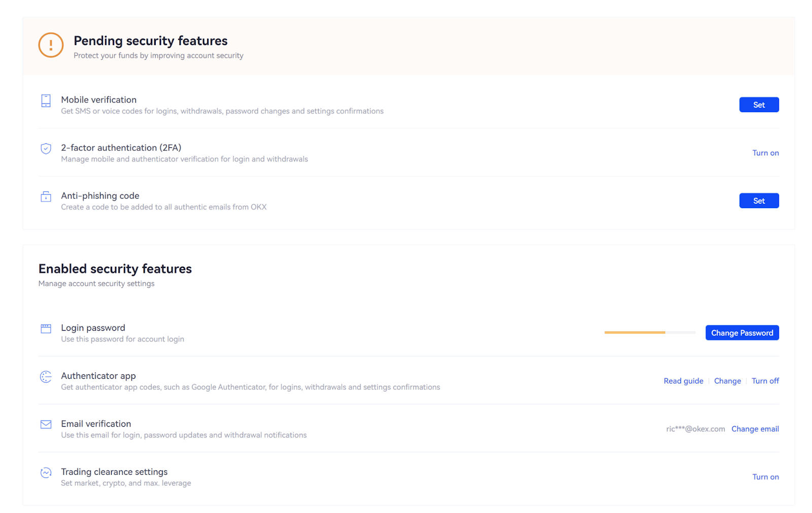Click the Email verification envelope icon
Viewport: 812px width, 513px height.
tap(46, 424)
